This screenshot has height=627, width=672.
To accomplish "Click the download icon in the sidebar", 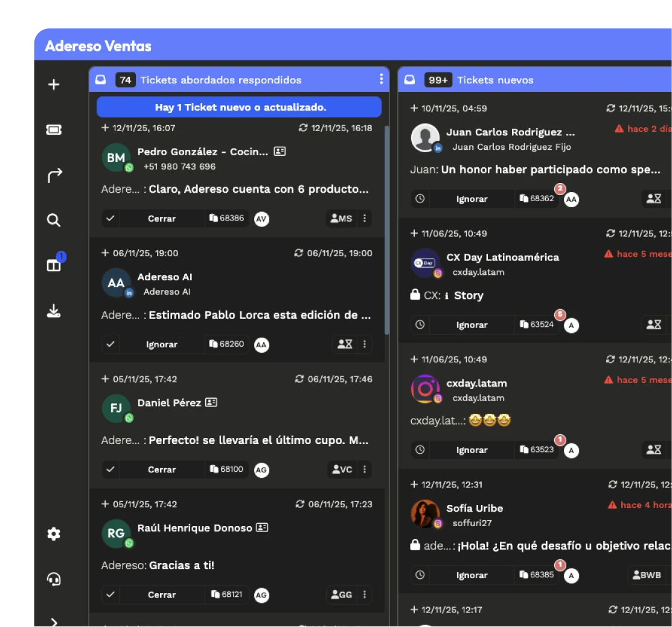I will (x=53, y=311).
